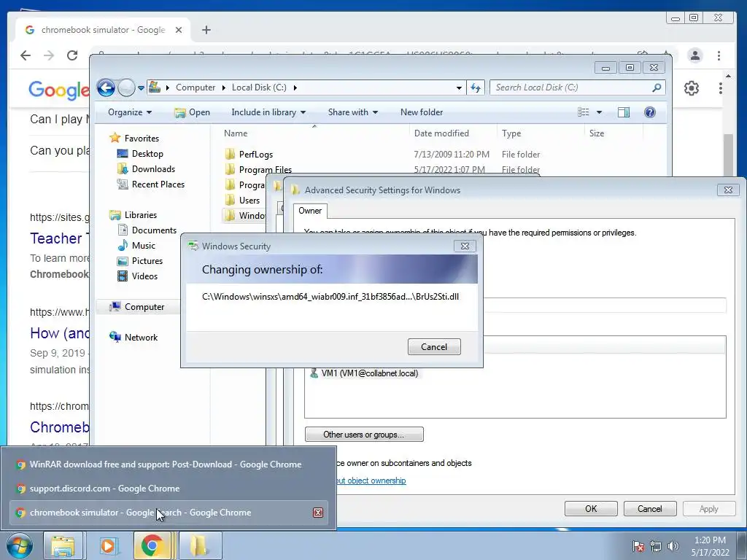Click OK in Advanced Security Settings
Screen dimensions: 747x560
tap(591, 508)
